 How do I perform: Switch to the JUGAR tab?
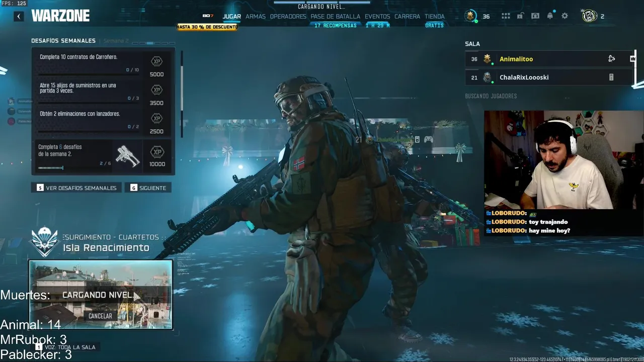(232, 16)
